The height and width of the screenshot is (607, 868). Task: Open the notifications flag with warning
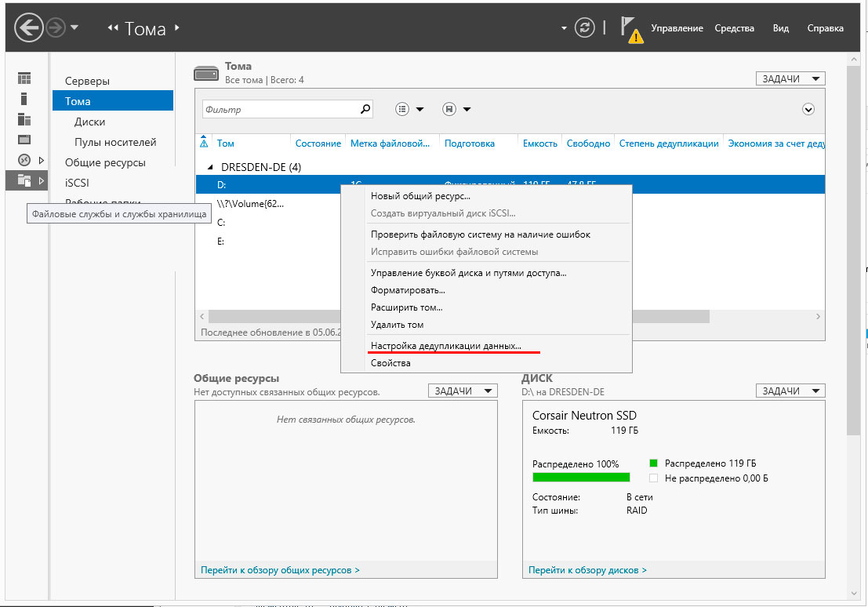pyautogui.click(x=630, y=29)
